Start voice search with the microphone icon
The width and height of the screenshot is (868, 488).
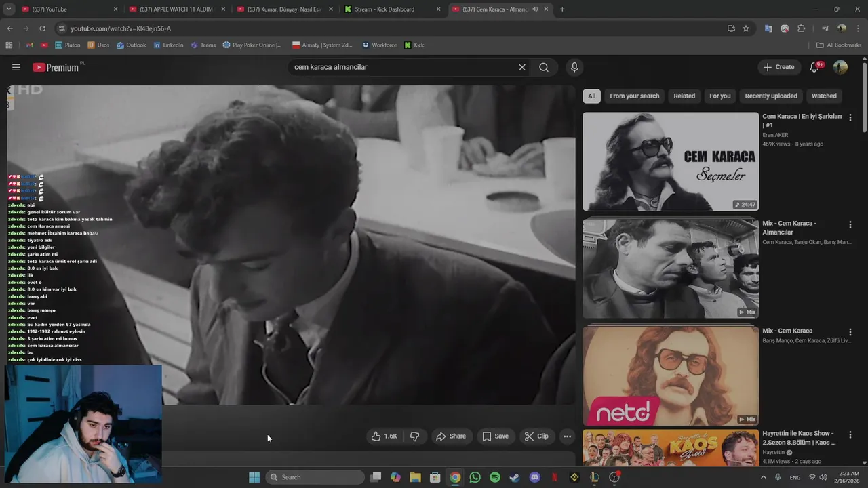[x=574, y=67]
